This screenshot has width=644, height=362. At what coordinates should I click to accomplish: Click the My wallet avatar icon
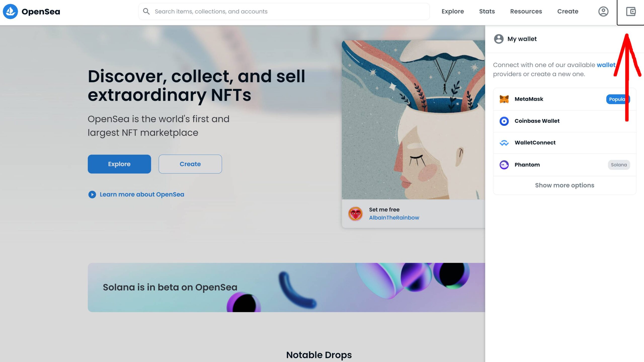[x=499, y=39]
